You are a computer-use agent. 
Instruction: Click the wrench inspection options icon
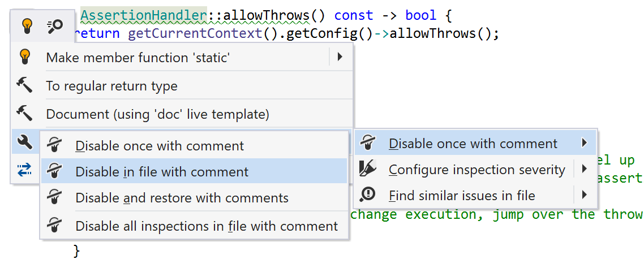click(25, 142)
